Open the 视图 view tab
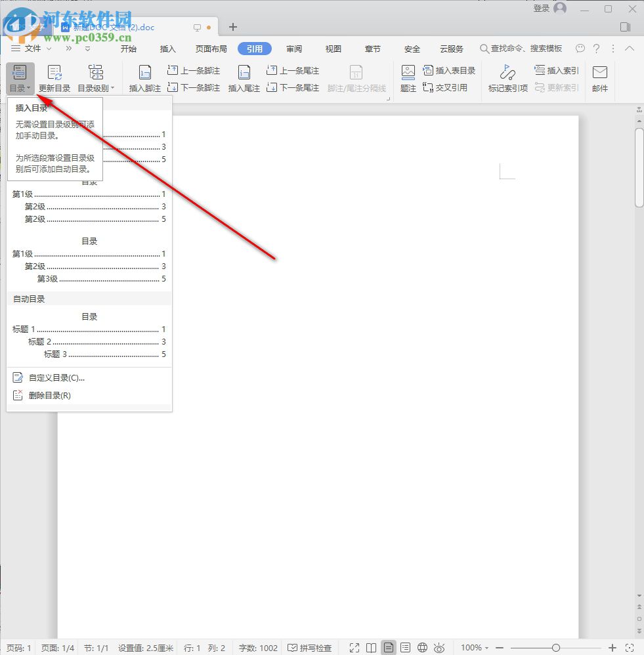 coord(333,49)
